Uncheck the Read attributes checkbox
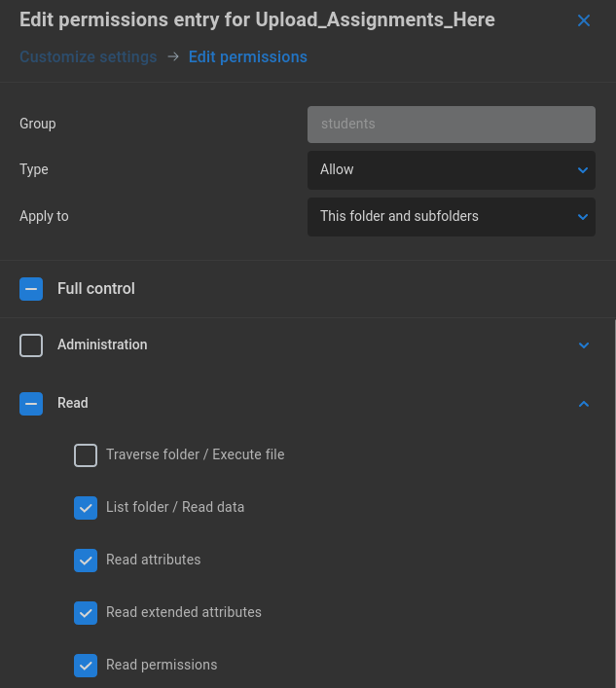Viewport: 616px width, 688px height. [86, 561]
